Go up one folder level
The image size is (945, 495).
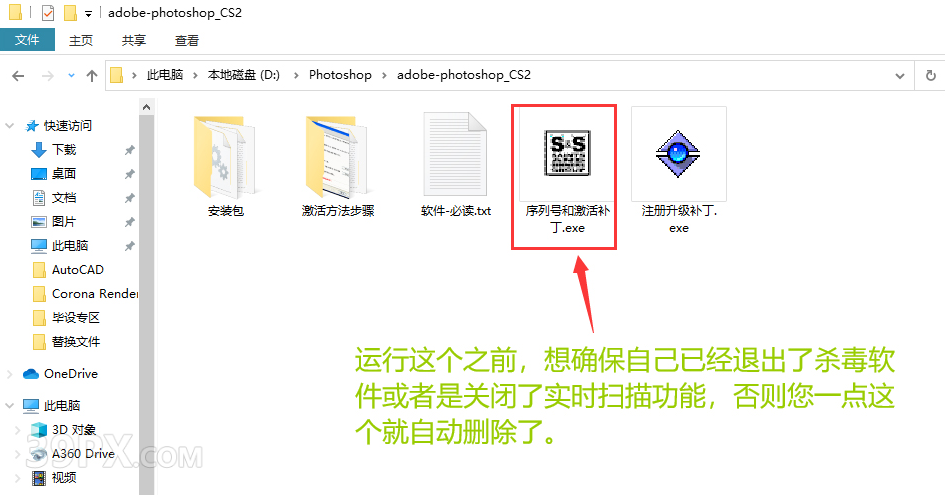point(92,76)
